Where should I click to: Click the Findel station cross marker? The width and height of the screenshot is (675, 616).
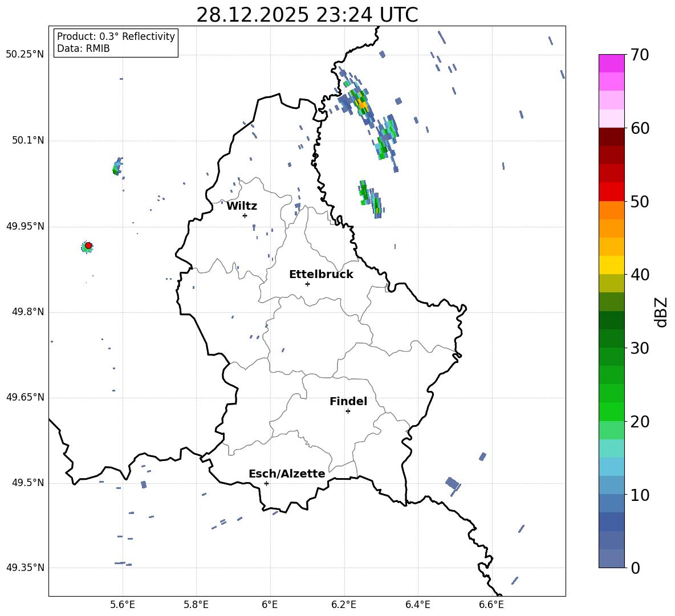pyautogui.click(x=348, y=411)
